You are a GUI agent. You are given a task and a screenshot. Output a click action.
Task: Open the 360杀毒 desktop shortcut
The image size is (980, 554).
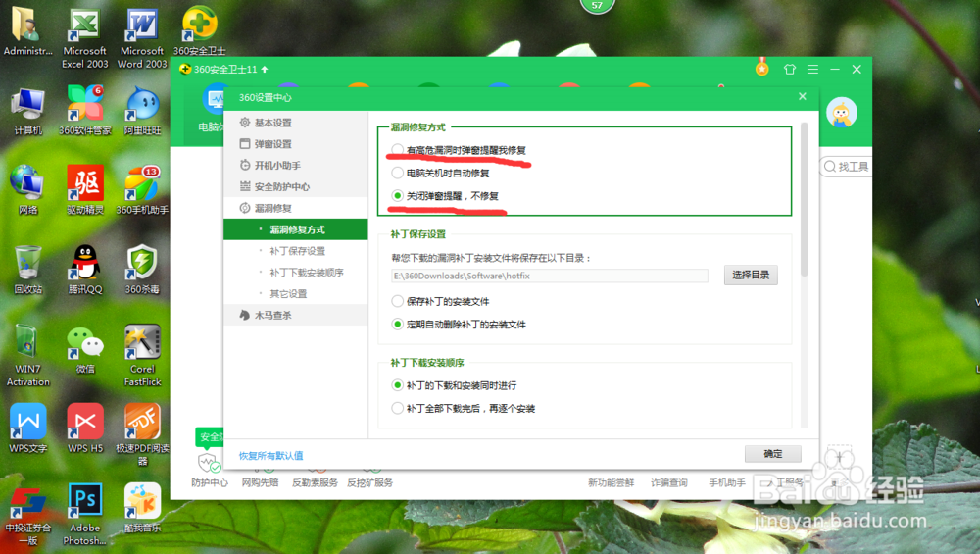coord(142,270)
